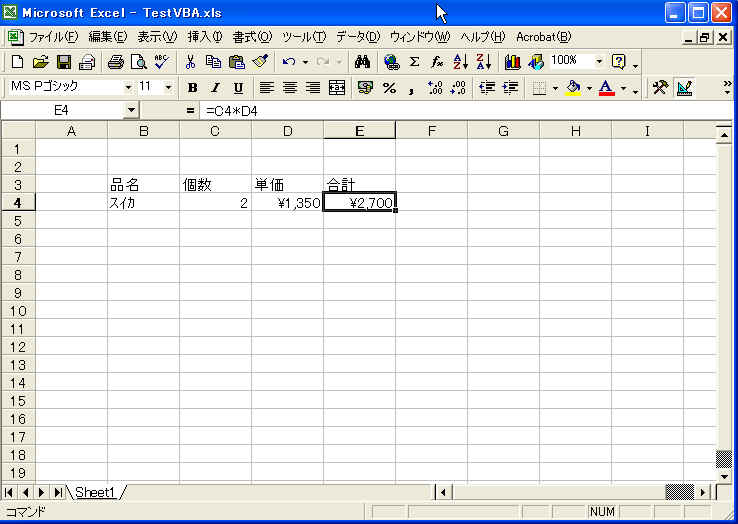Open Print Preview icon
This screenshot has width=738, height=524.
click(138, 62)
